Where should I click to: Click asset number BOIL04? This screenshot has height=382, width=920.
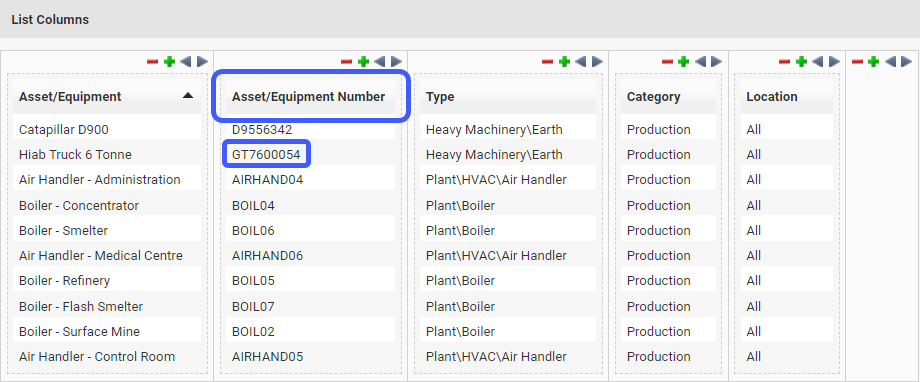point(253,205)
